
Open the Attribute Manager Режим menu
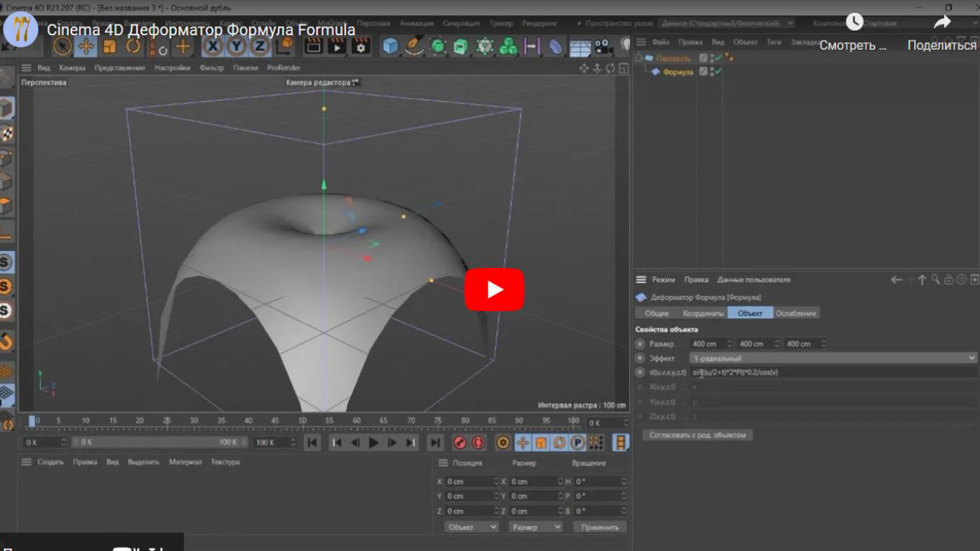click(663, 280)
